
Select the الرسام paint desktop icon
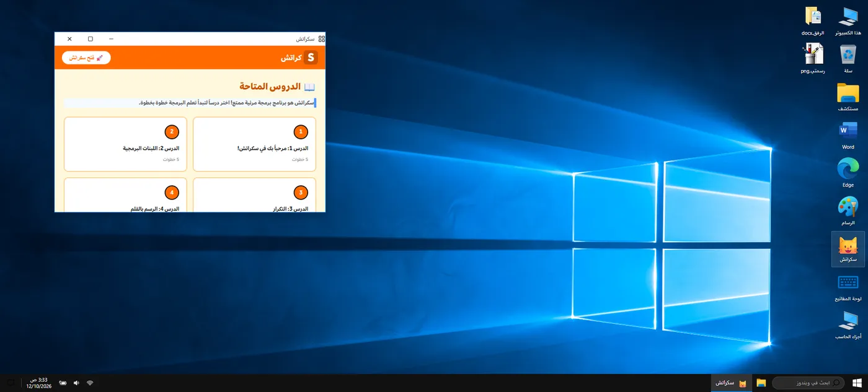(x=848, y=212)
